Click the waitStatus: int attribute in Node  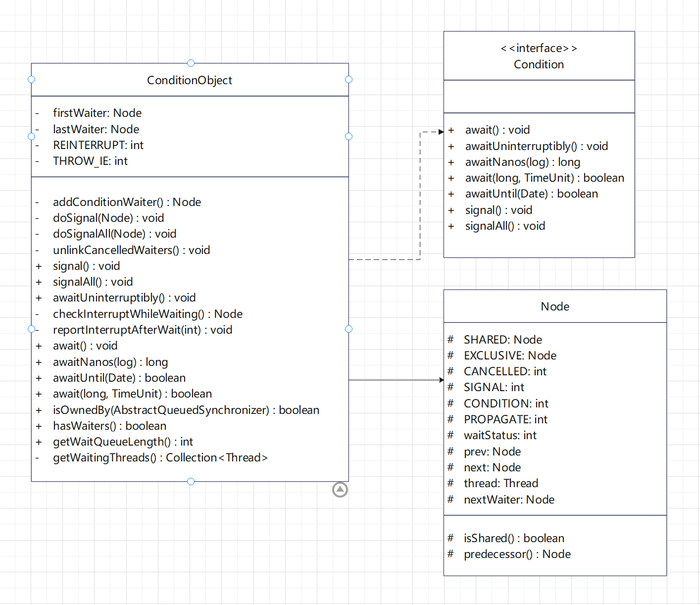500,435
